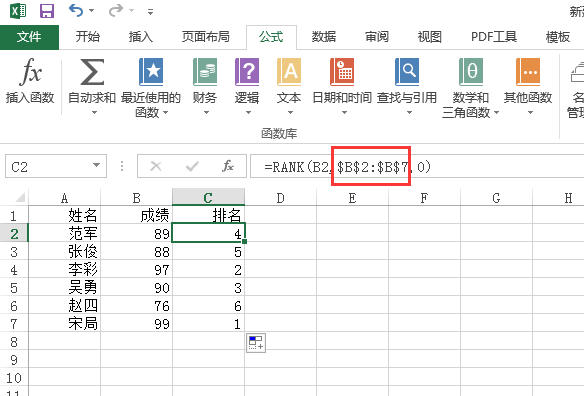Expand the 财务 dropdown arrow
The width and height of the screenshot is (584, 396).
point(206,112)
